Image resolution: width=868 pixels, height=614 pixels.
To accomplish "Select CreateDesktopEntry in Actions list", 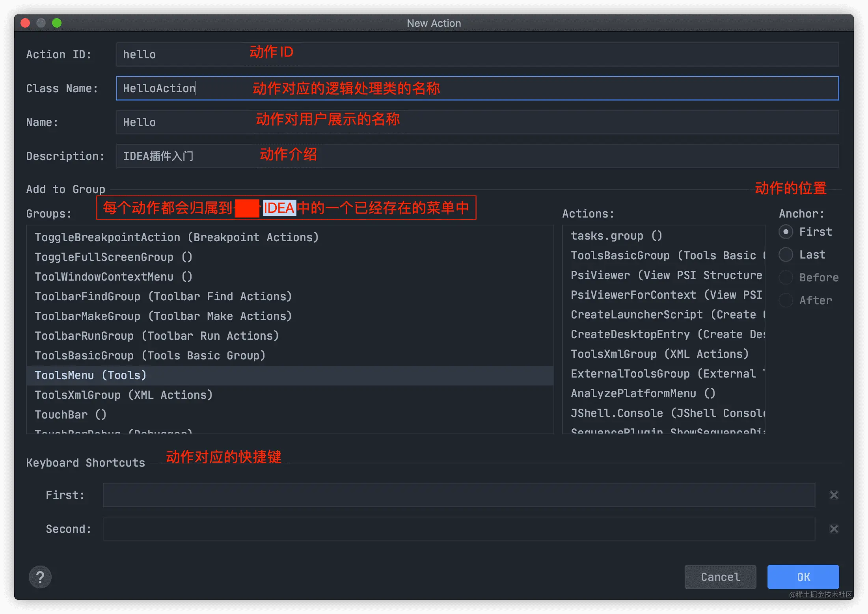I will (x=664, y=334).
